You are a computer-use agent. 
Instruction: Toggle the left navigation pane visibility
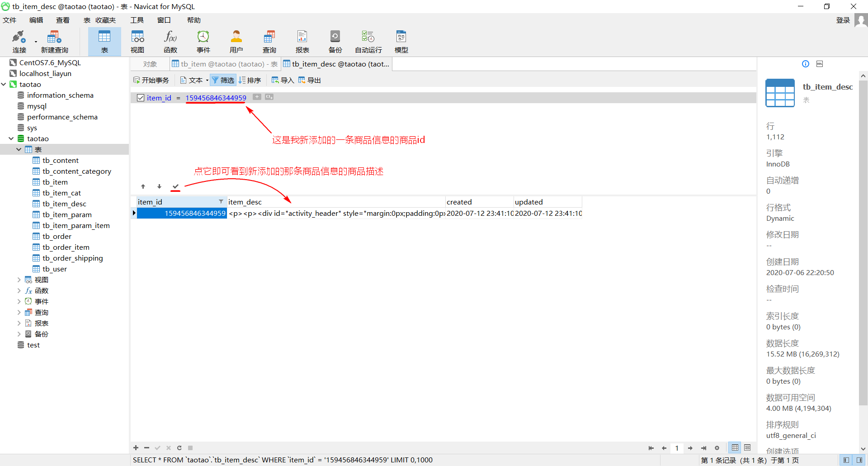pyautogui.click(x=846, y=460)
